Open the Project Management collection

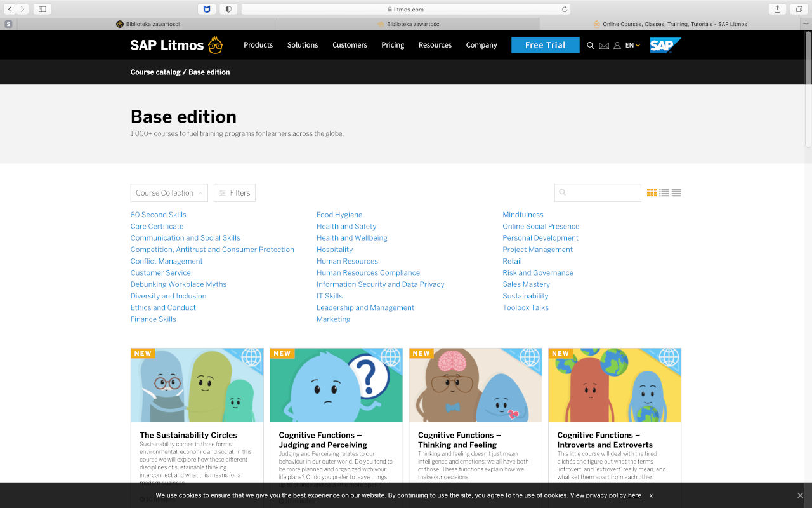[537, 250]
